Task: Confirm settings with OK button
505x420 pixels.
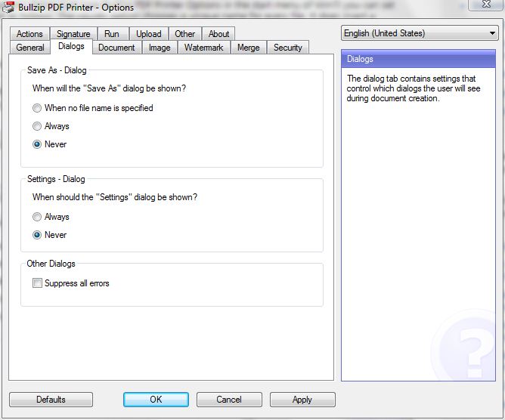Action: 156,400
